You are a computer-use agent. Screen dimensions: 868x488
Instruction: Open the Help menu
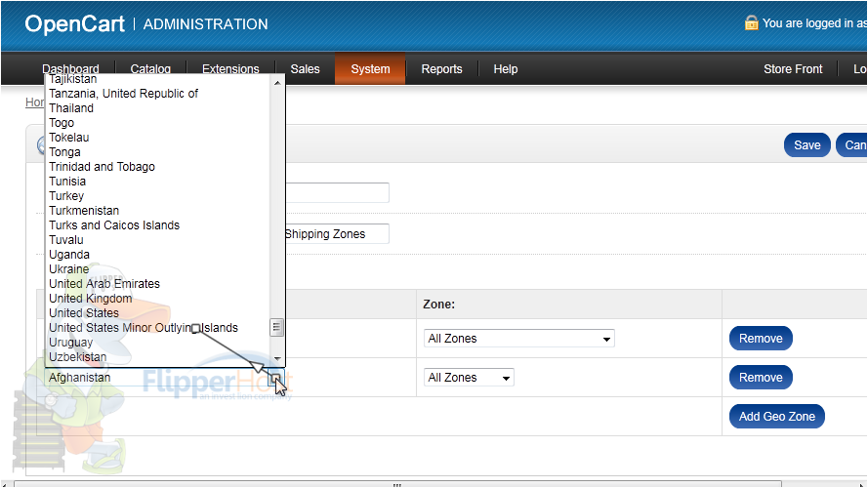(x=506, y=69)
